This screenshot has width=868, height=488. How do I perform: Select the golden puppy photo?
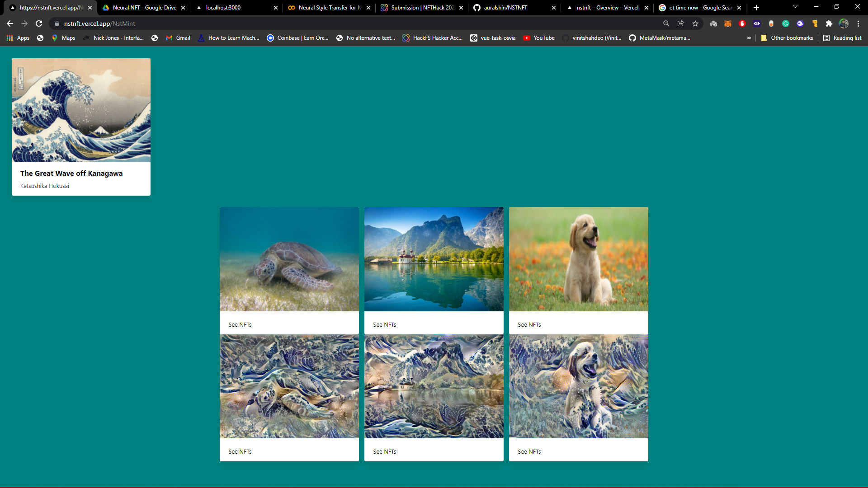579,259
